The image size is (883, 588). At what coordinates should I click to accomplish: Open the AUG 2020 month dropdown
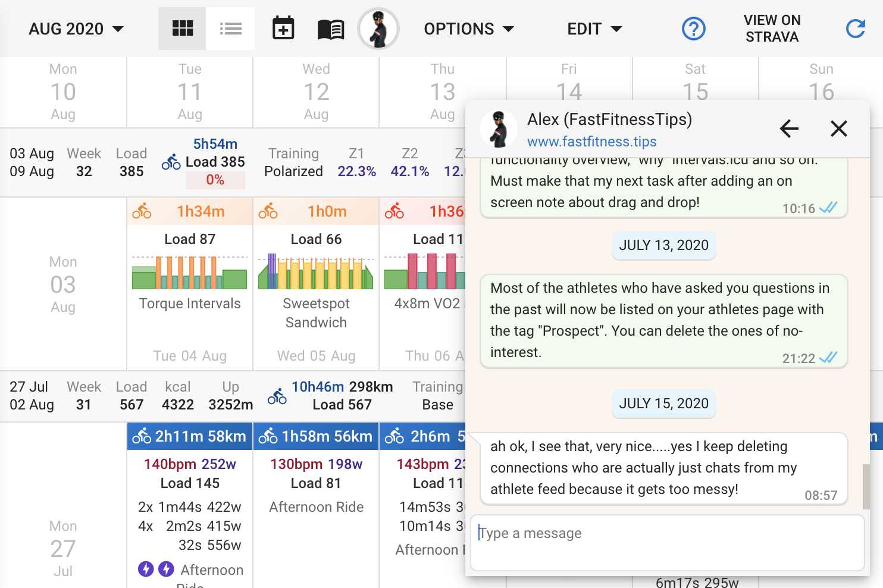click(76, 29)
